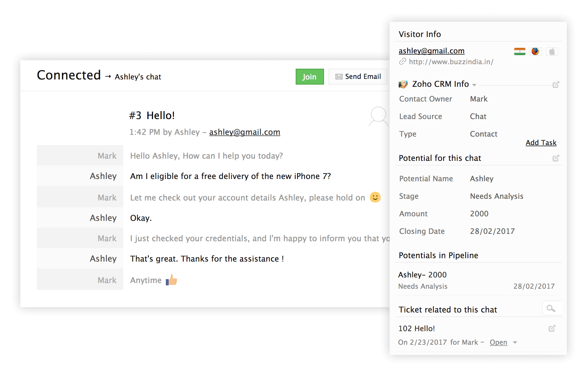Click the ticket search magnifier icon
The image size is (588, 375).
[551, 308]
